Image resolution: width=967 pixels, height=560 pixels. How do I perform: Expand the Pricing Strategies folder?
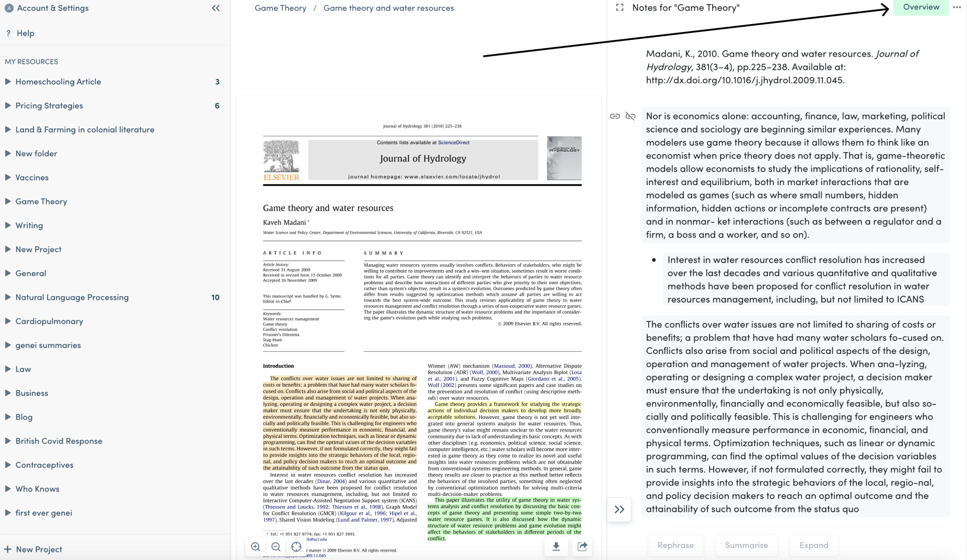pyautogui.click(x=8, y=105)
